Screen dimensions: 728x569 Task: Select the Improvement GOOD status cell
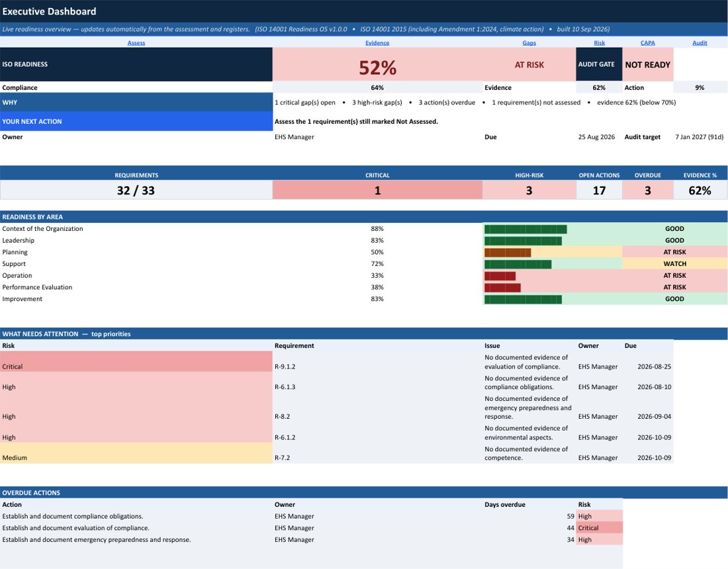click(674, 299)
